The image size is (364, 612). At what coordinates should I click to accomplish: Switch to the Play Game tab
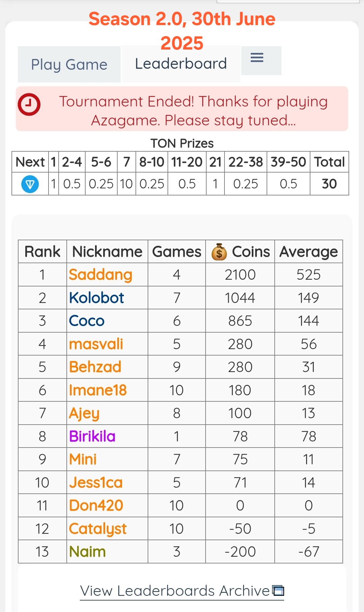(69, 64)
